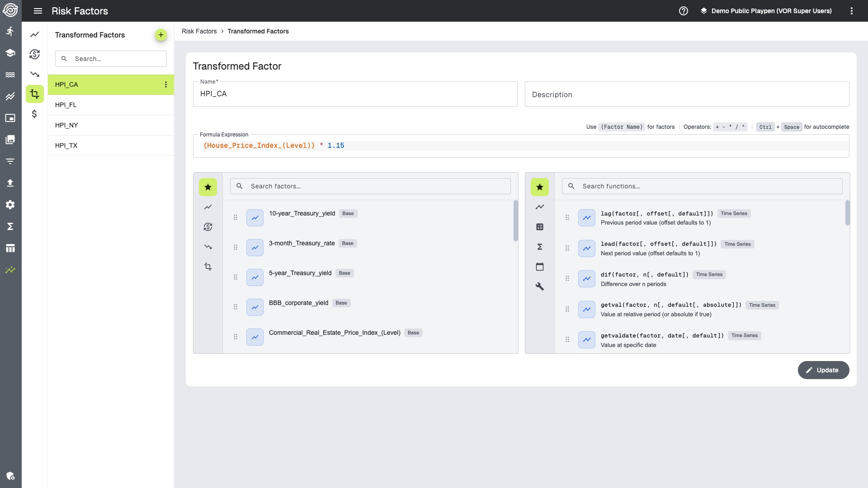The image size is (868, 488).
Task: Click the Update button
Action: pos(823,370)
